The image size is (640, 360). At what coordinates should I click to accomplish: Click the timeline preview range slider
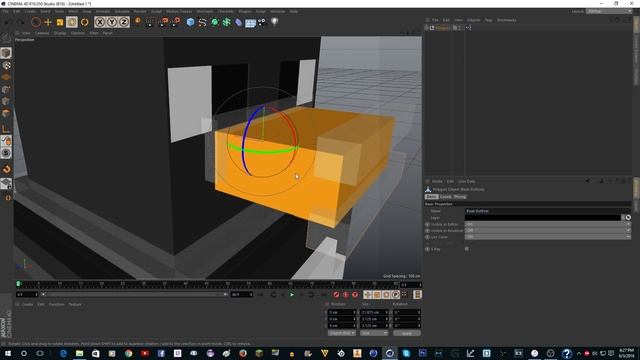tap(134, 294)
